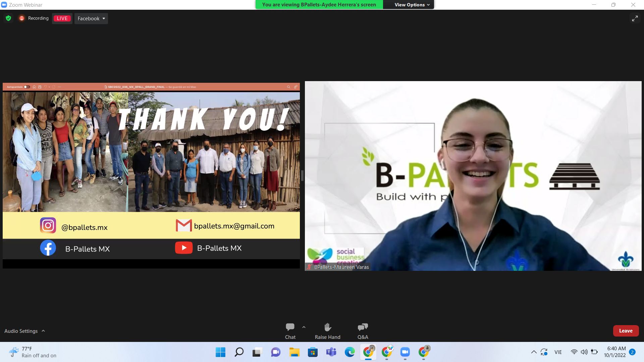This screenshot has height=362, width=644.
Task: Open the View Options dropdown
Action: tap(412, 5)
